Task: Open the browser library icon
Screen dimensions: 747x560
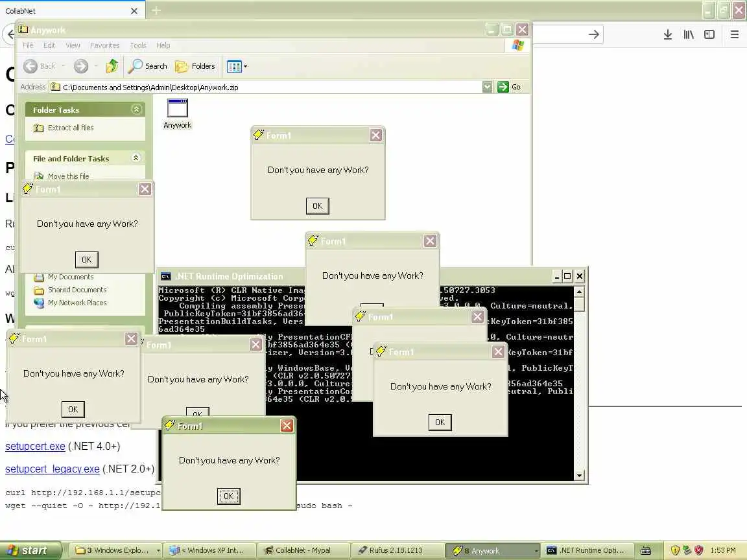Action: pos(689,34)
